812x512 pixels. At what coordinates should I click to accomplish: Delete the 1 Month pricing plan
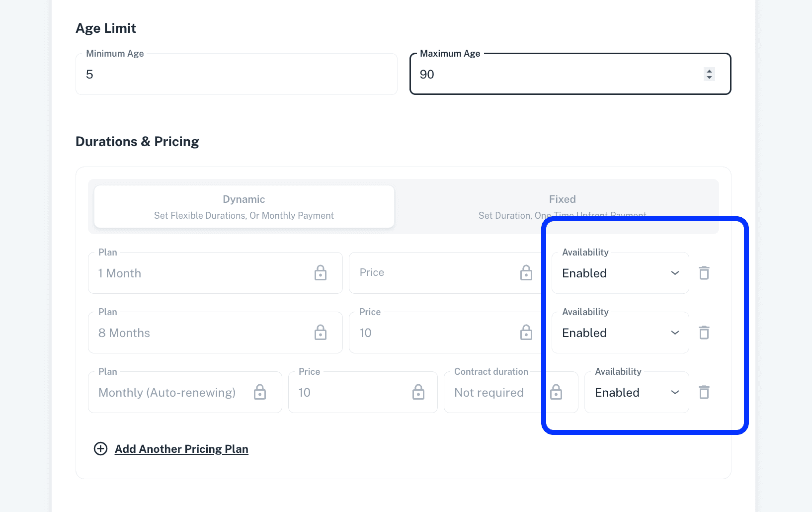(704, 273)
